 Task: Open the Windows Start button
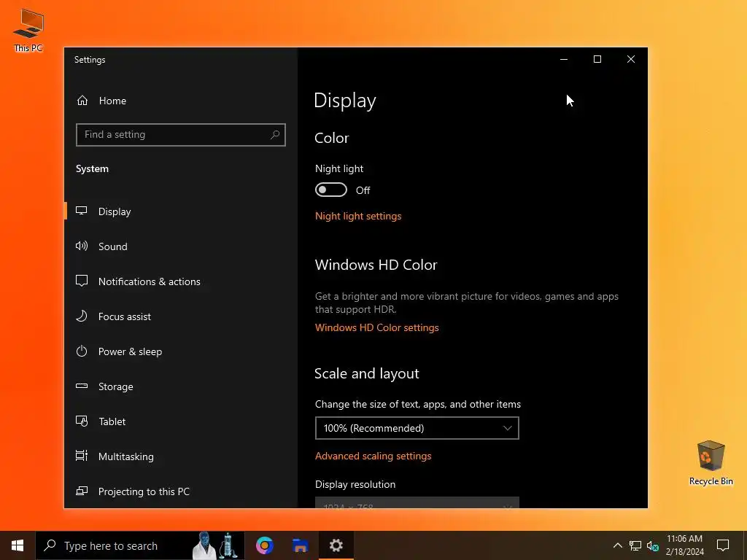tap(18, 545)
